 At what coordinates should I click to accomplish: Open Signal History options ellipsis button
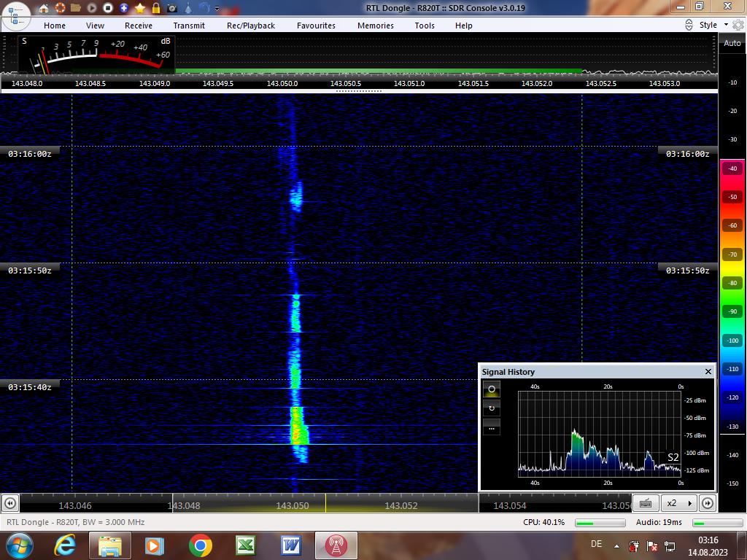(x=492, y=427)
